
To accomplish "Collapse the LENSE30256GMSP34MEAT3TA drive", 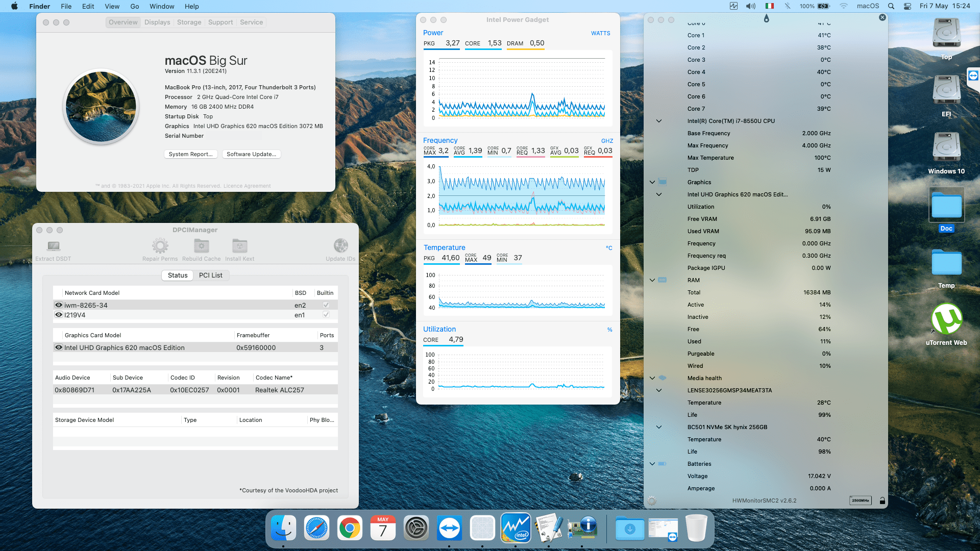I will (x=659, y=390).
